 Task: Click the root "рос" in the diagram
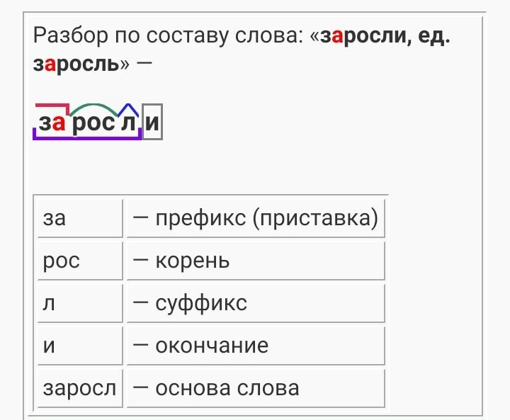point(93,124)
